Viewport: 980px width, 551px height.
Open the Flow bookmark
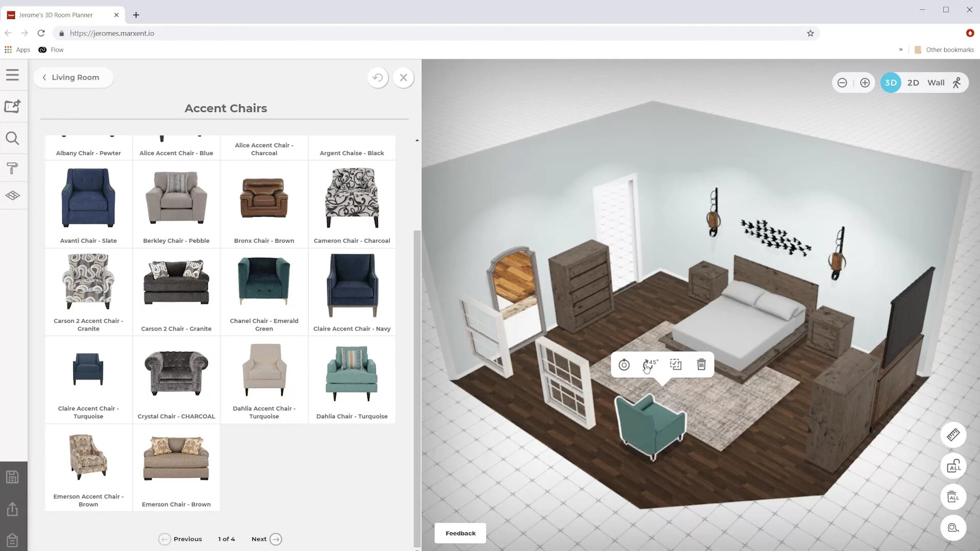[x=51, y=49]
